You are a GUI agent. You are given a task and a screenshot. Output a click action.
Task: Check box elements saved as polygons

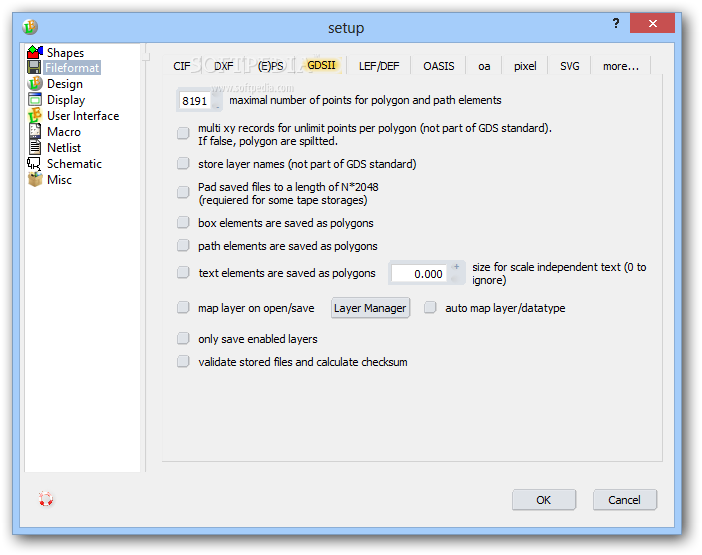pyautogui.click(x=183, y=222)
